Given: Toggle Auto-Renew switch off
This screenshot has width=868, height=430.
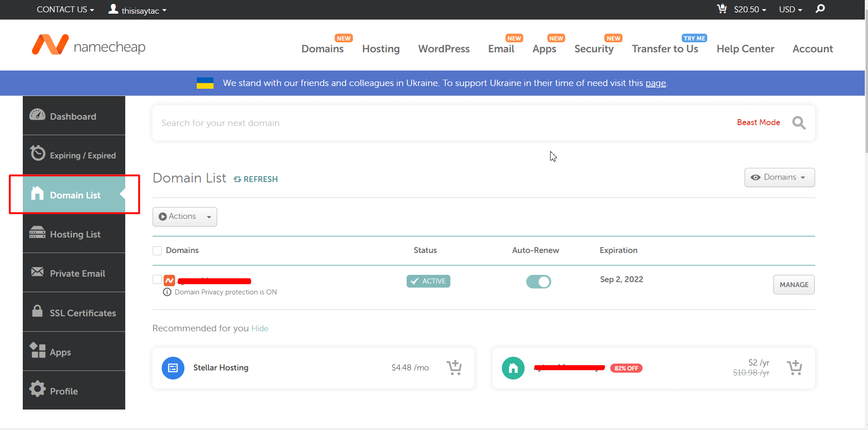Looking at the screenshot, I should 539,282.
